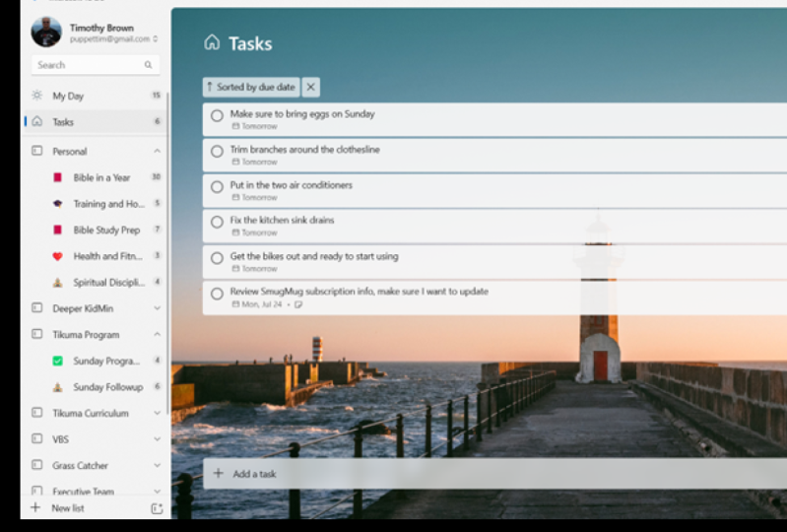This screenshot has height=532, width=787.
Task: Click the graduation cap icon for Training and Ho...
Action: (58, 204)
